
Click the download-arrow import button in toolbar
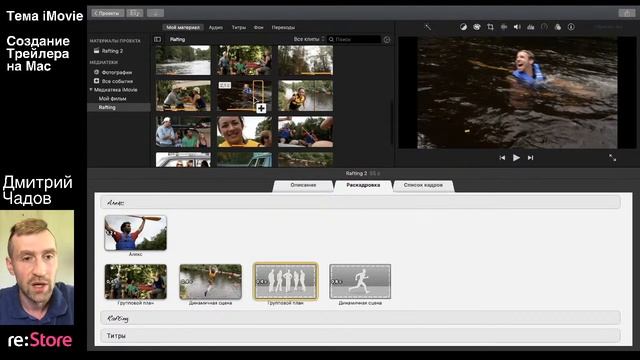(x=156, y=13)
